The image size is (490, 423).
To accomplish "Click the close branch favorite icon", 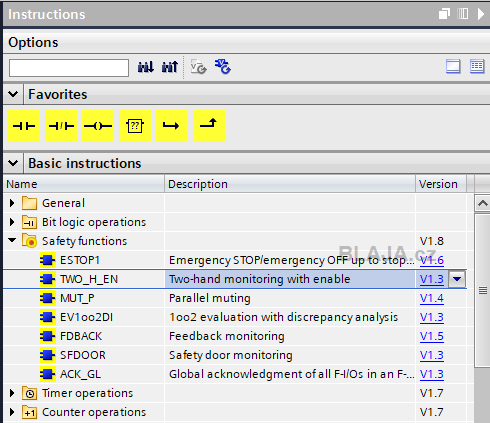I will click(209, 126).
